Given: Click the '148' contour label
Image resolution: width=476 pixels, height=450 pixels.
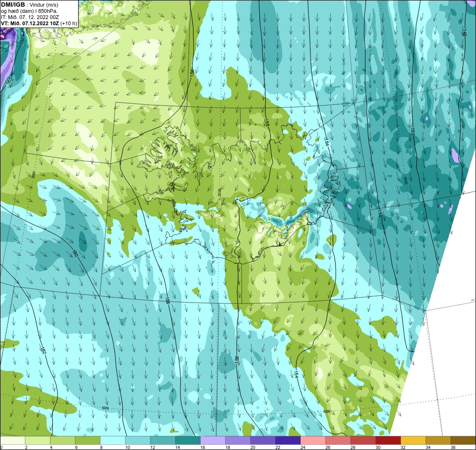Looking at the screenshot, I should pos(464,33).
